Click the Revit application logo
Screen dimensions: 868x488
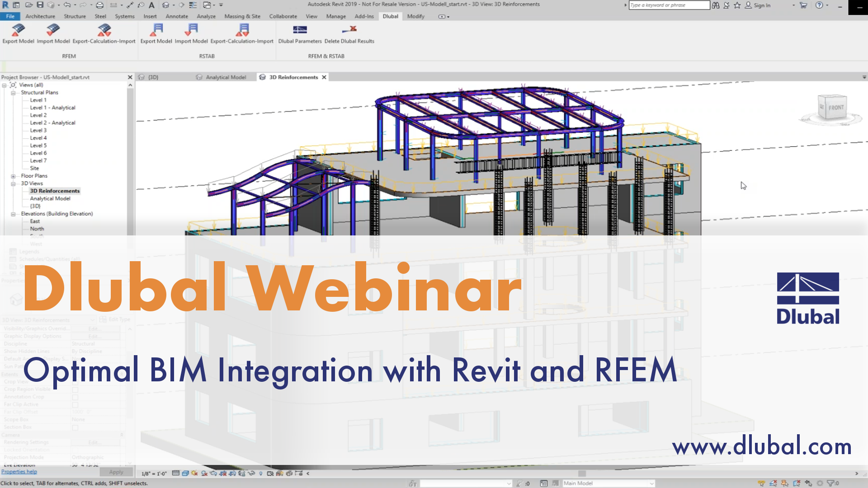point(5,5)
